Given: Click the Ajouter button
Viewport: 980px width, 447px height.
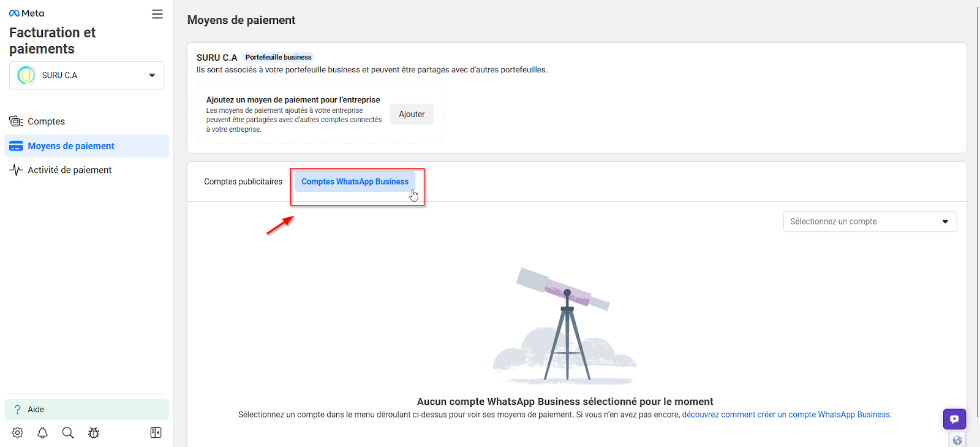Looking at the screenshot, I should pyautogui.click(x=412, y=114).
